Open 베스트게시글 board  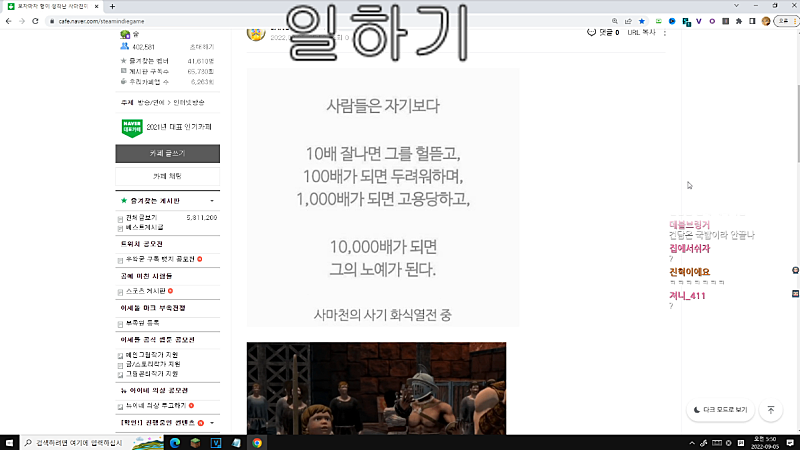coord(145,227)
